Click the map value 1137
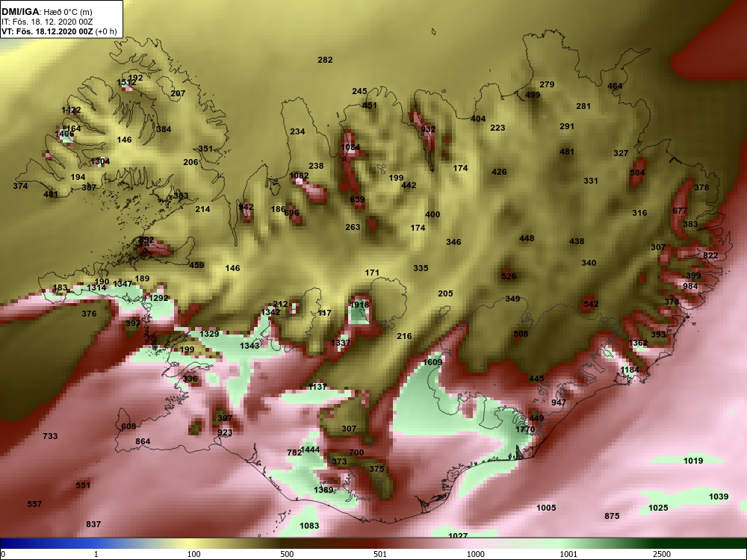747x560 pixels. coord(317,387)
